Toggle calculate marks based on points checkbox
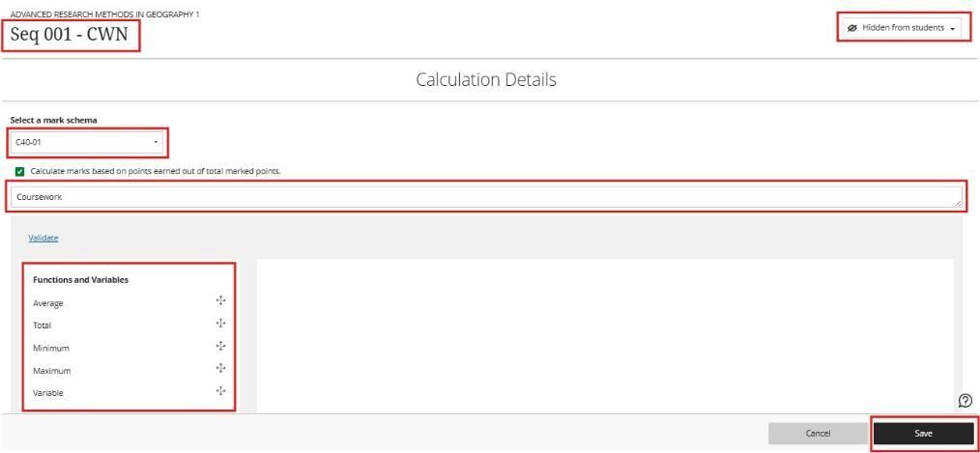This screenshot has width=980, height=453. pos(20,171)
